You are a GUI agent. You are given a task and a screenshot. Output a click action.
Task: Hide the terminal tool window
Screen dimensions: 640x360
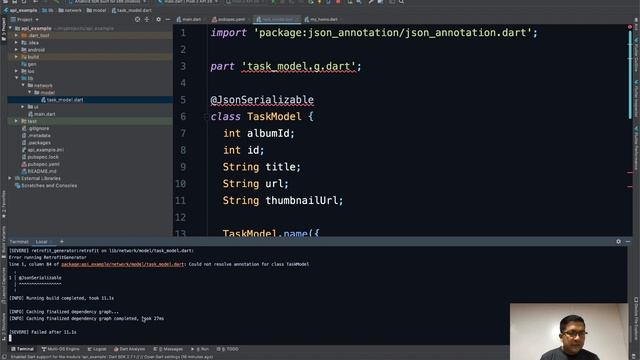click(x=628, y=242)
